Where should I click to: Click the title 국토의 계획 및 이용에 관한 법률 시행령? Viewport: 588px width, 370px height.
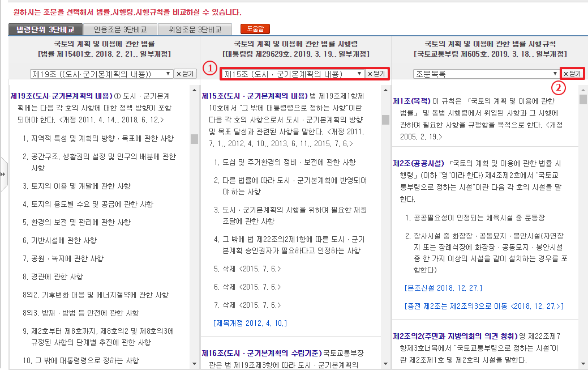(x=296, y=44)
